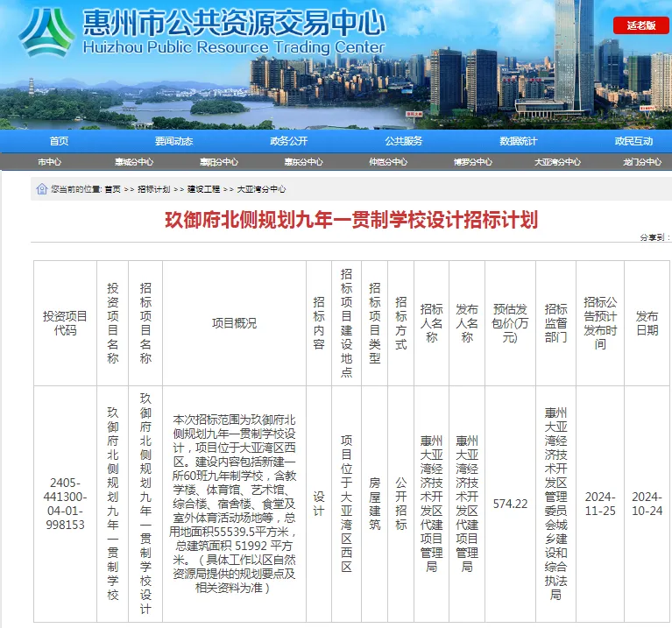Image resolution: width=672 pixels, height=628 pixels.
Task: Go to 公共服务 section
Action: (403, 141)
